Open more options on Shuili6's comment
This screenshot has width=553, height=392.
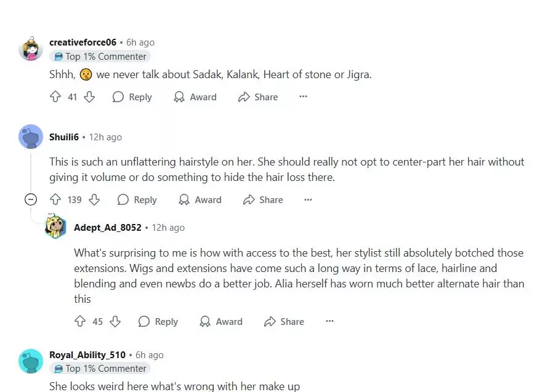coord(308,199)
